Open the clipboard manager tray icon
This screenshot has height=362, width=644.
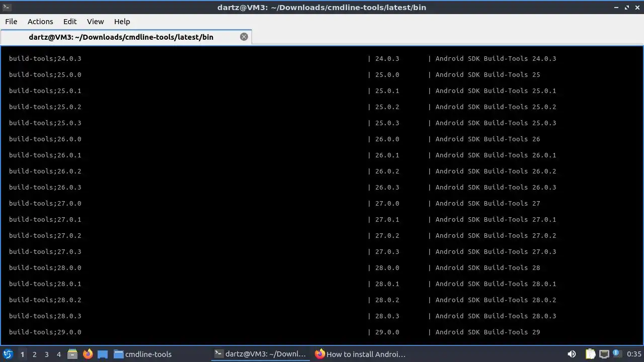(590, 354)
